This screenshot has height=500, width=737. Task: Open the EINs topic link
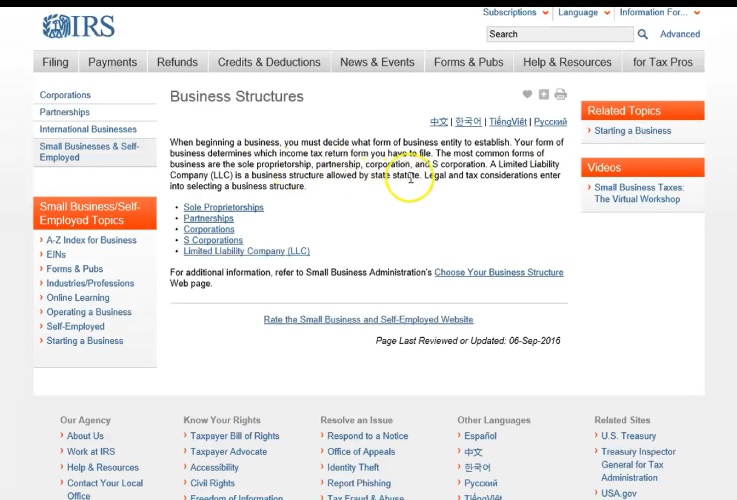coord(56,255)
